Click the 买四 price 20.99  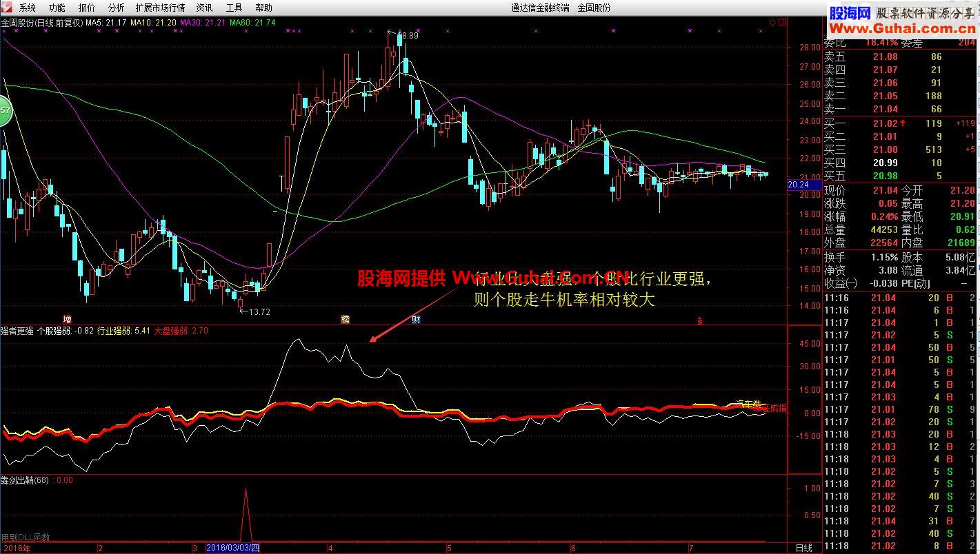tap(885, 163)
